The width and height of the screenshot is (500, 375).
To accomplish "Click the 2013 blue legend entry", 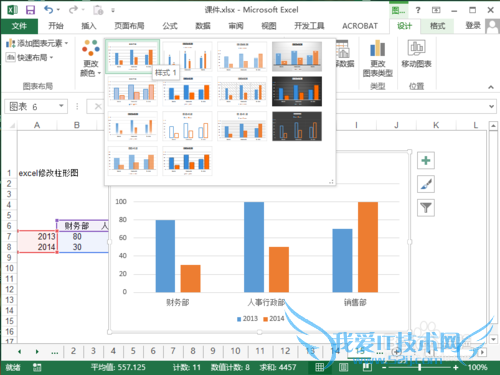I will 247,319.
